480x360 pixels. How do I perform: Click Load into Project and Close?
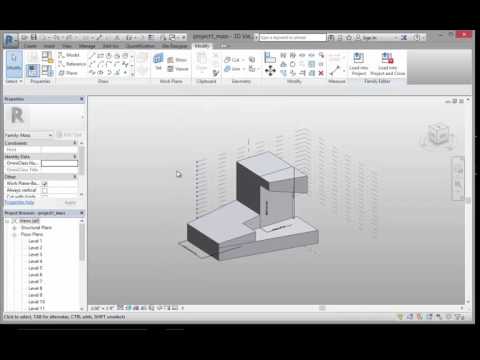click(388, 64)
